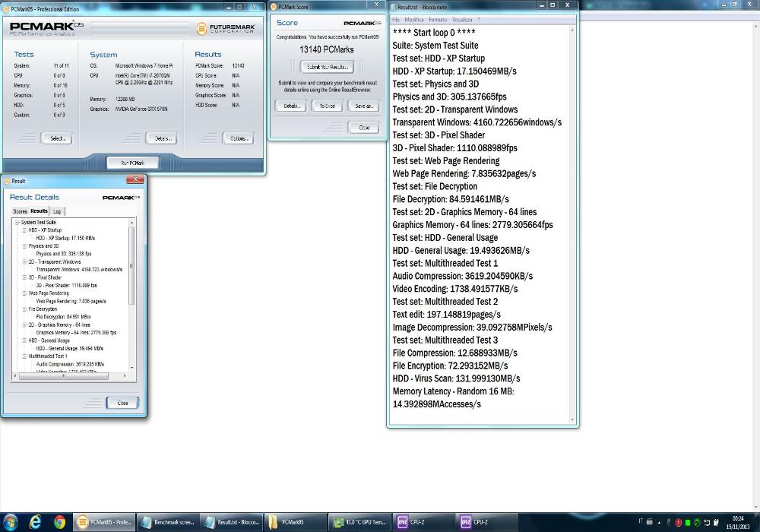Click the red tray notification icon
This screenshot has width=760, height=532.
tap(678, 523)
